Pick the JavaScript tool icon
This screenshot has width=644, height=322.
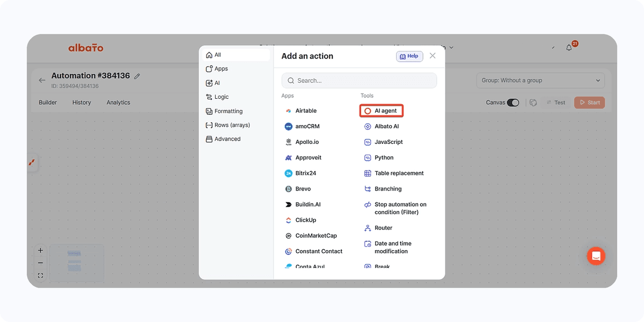tap(368, 142)
